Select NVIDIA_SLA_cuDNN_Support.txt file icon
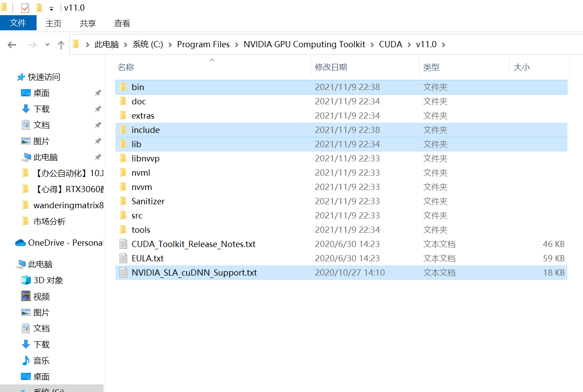 [x=124, y=272]
